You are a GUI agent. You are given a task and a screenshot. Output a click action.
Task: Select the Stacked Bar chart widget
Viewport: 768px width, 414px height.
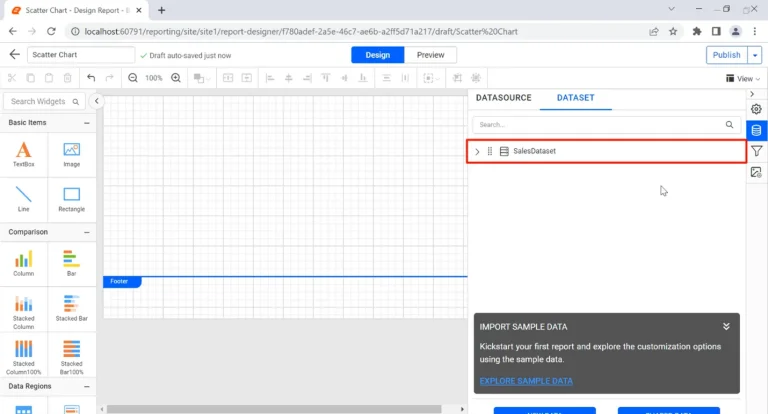tap(72, 309)
